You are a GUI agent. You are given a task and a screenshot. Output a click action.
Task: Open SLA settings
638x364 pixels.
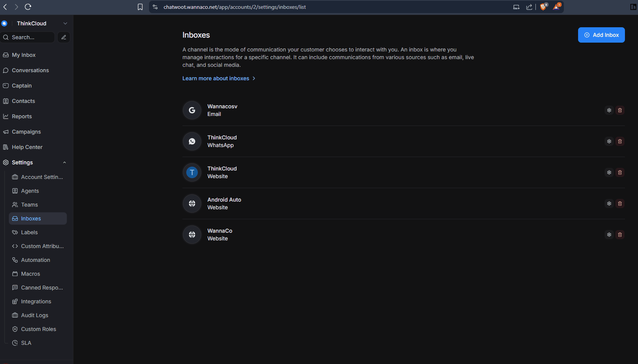click(38, 343)
